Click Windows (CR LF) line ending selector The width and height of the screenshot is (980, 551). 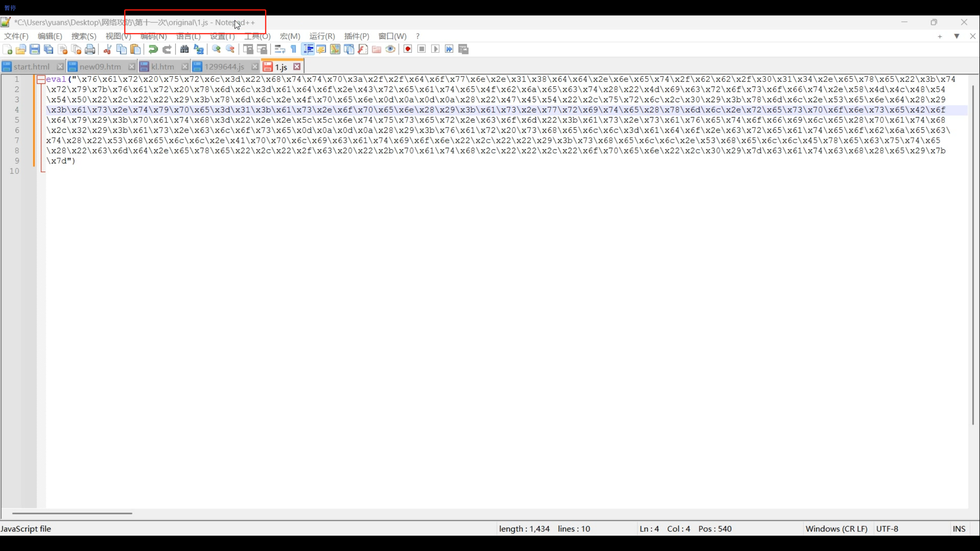tap(836, 529)
